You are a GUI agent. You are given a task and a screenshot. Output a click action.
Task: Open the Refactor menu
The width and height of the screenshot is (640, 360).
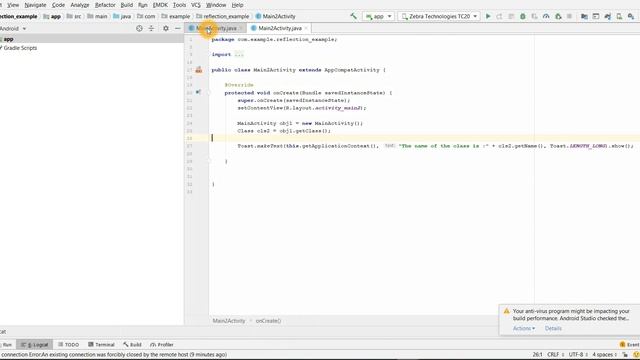(x=105, y=5)
